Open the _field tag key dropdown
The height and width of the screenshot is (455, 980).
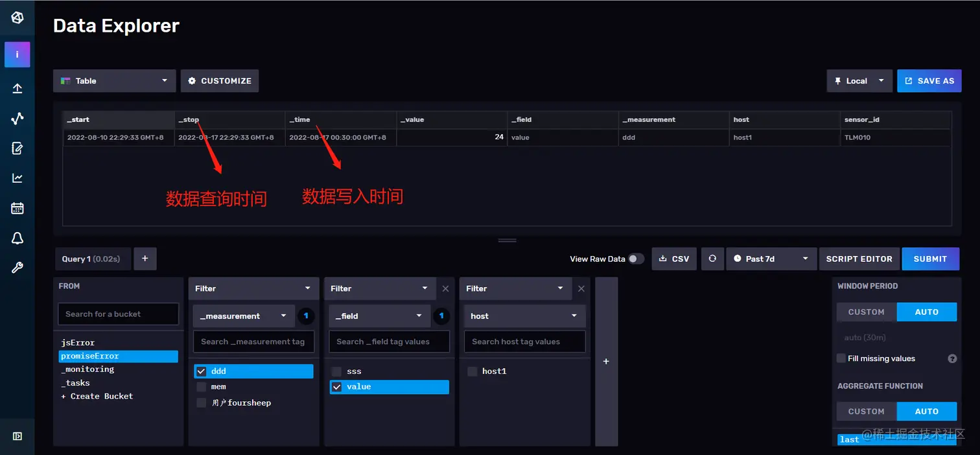(380, 316)
